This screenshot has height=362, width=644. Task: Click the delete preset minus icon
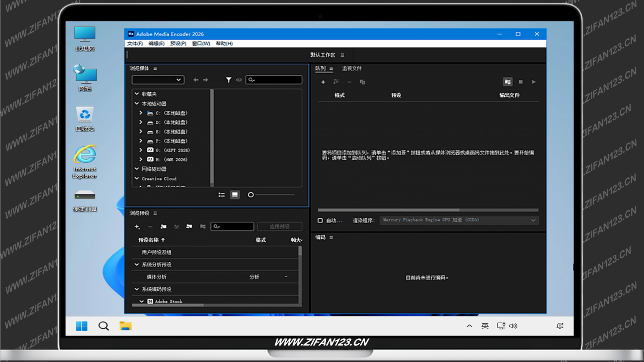click(150, 227)
